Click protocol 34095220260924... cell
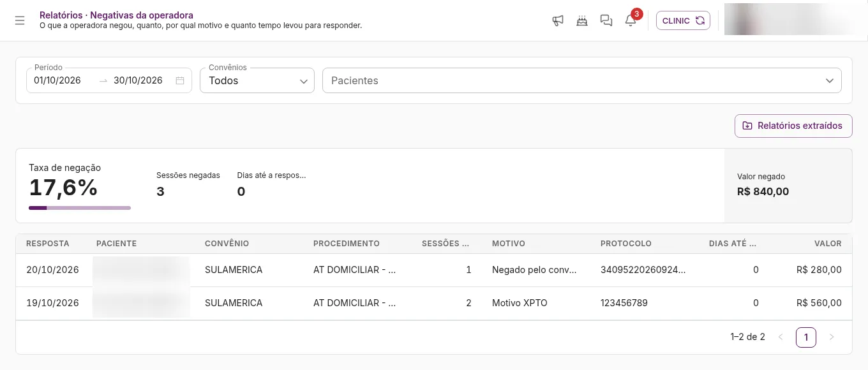The height and width of the screenshot is (370, 868). [x=643, y=270]
